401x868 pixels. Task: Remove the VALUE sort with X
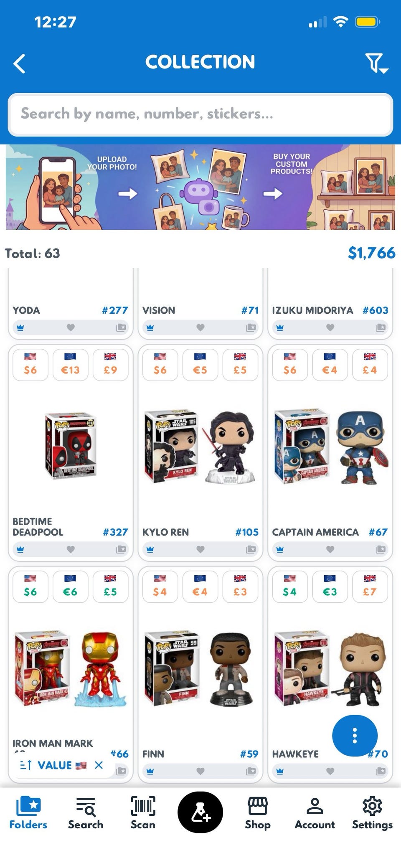tap(99, 765)
